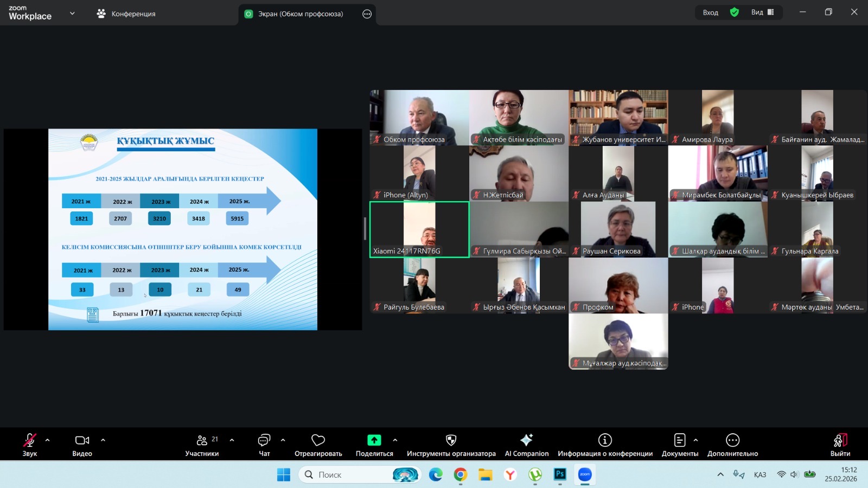This screenshot has height=488, width=868.
Task: Switch to the Конференция tab
Action: point(126,14)
